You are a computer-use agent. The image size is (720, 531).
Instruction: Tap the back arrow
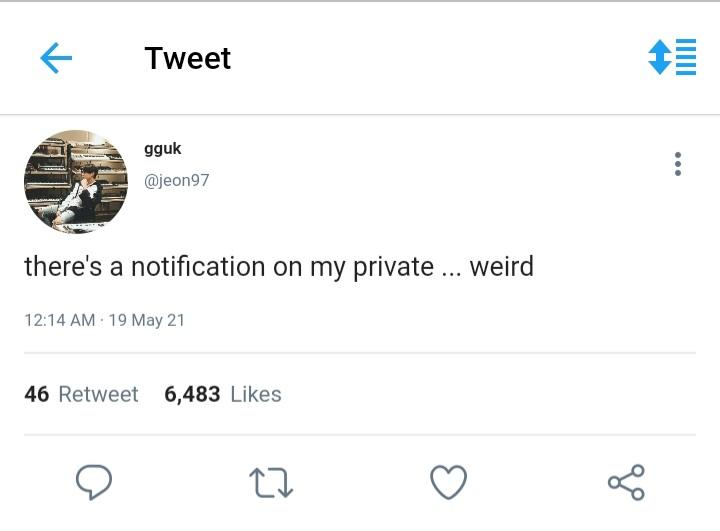(x=56, y=58)
